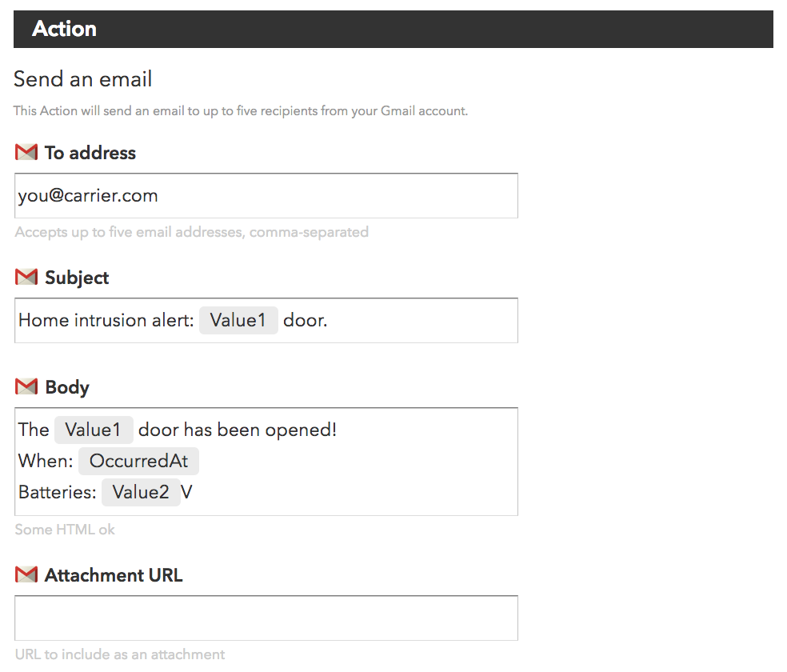Click the Gmail icon beside To address
The height and width of the screenshot is (672, 787).
point(26,152)
